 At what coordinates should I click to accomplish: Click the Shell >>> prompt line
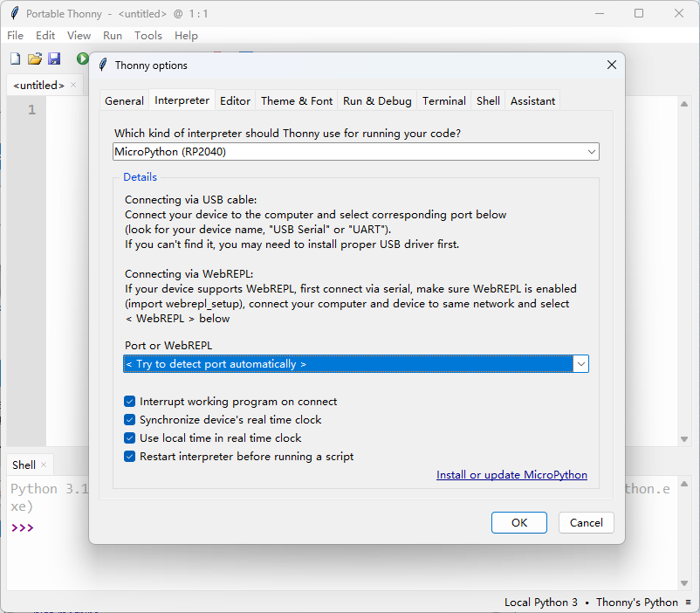[23, 527]
